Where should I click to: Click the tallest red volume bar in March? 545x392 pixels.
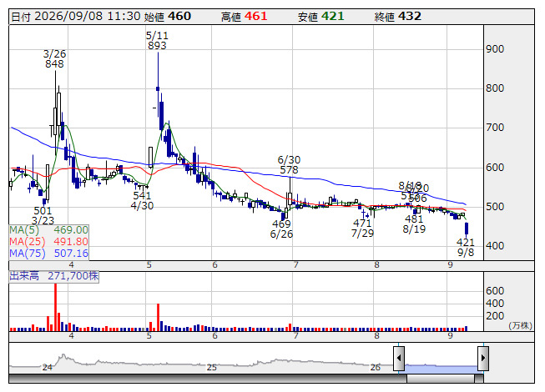tap(55, 307)
